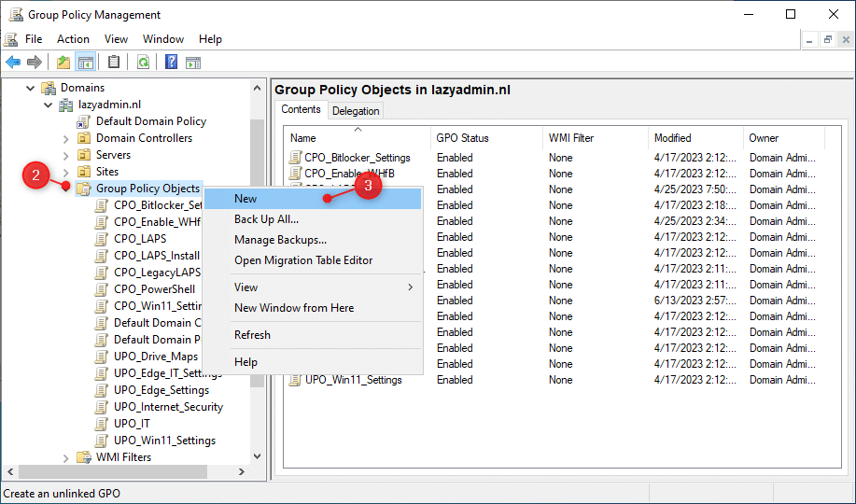Sort by the WMI Filter column header
856x504 pixels.
[x=595, y=138]
